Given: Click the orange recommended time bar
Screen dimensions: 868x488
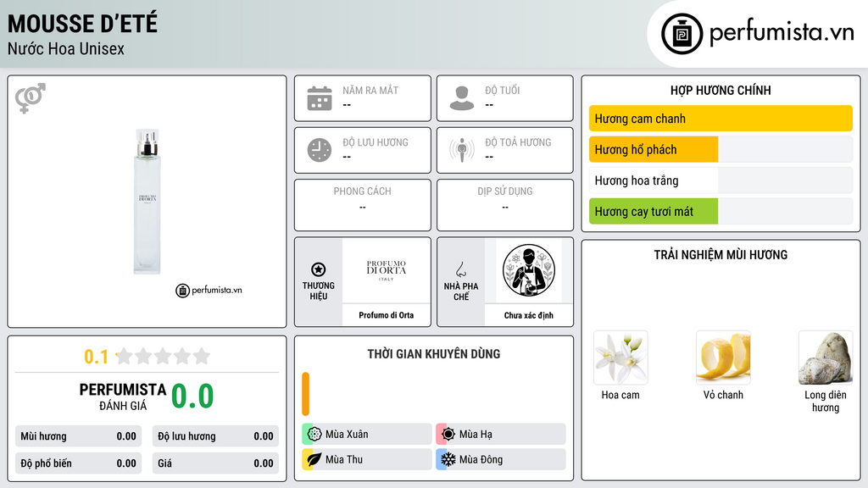Looking at the screenshot, I should [x=305, y=394].
